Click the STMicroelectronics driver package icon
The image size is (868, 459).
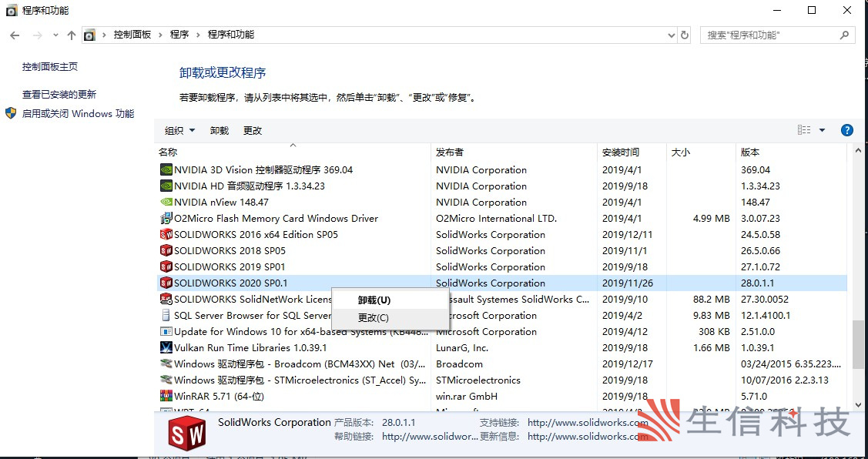166,380
